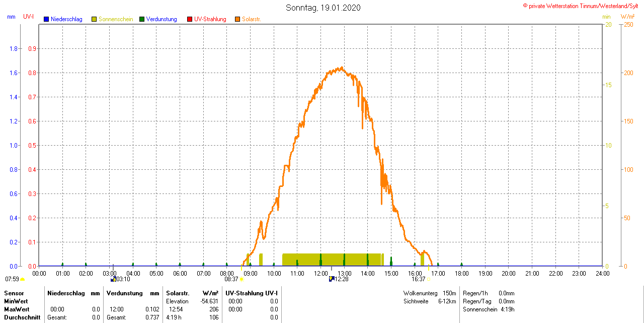Viewport: 644px width, 323px height.
Task: Click the 00:00 time axis label
Action: coord(39,273)
